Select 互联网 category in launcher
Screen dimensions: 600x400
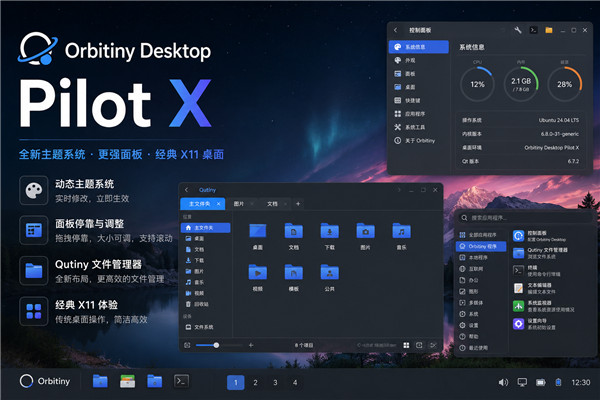(481, 269)
